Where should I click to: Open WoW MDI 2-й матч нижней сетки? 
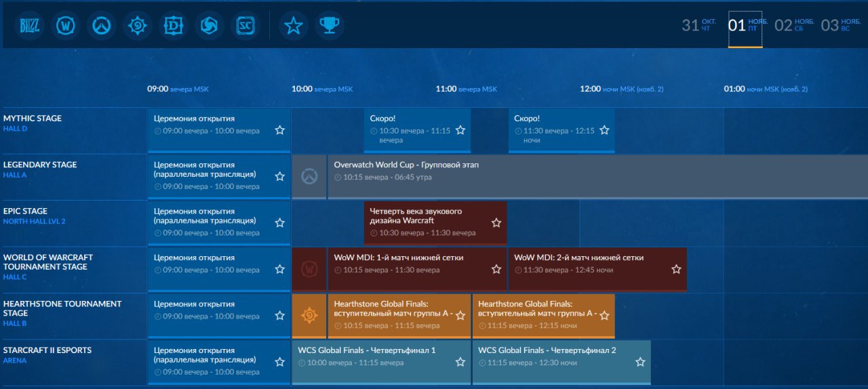(x=597, y=269)
